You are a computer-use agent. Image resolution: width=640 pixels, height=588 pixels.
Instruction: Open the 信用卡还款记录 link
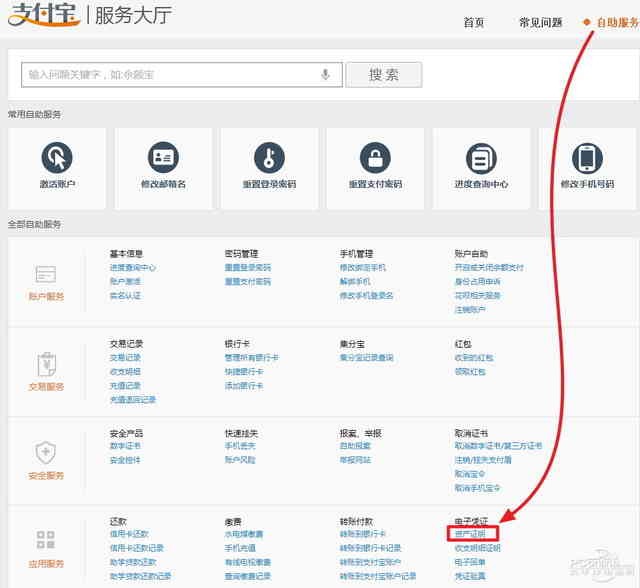point(137,548)
